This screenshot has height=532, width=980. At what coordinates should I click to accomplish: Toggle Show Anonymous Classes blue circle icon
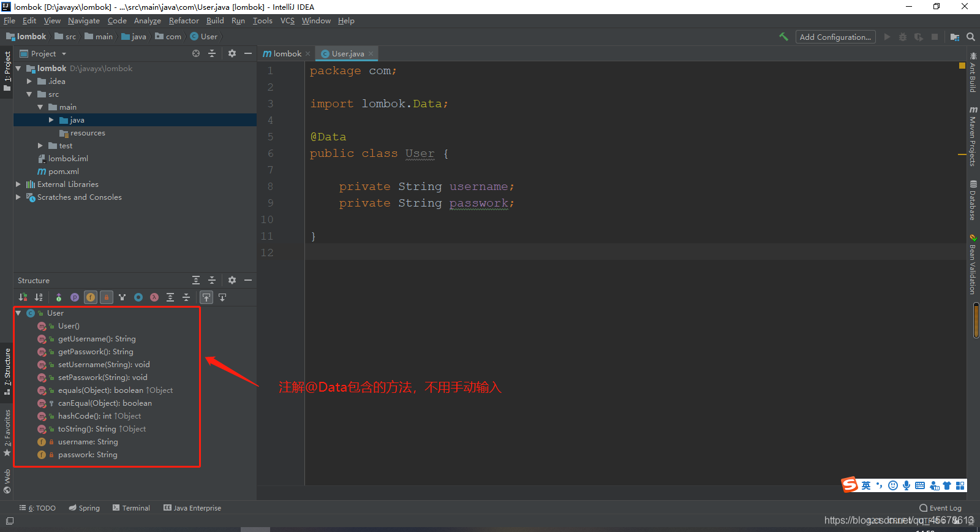[138, 297]
